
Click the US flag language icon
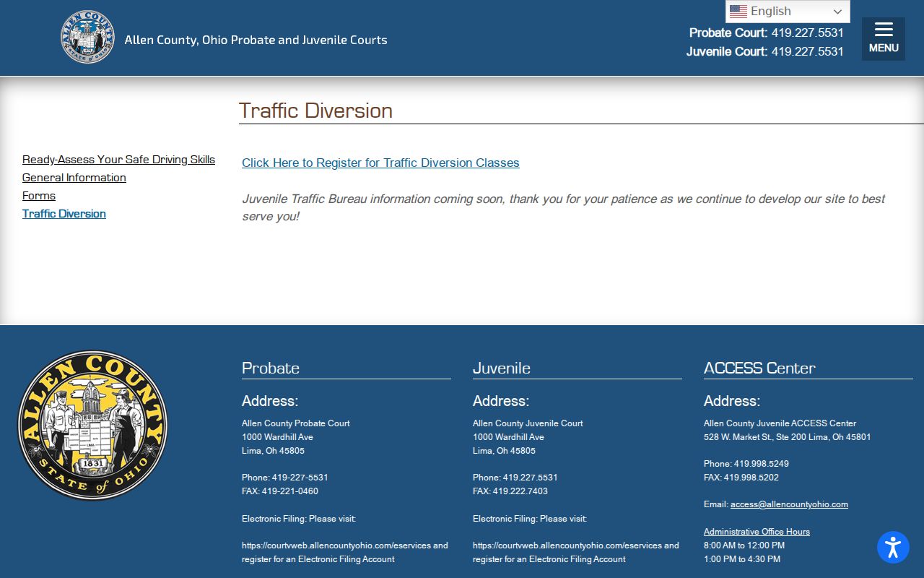click(x=738, y=12)
